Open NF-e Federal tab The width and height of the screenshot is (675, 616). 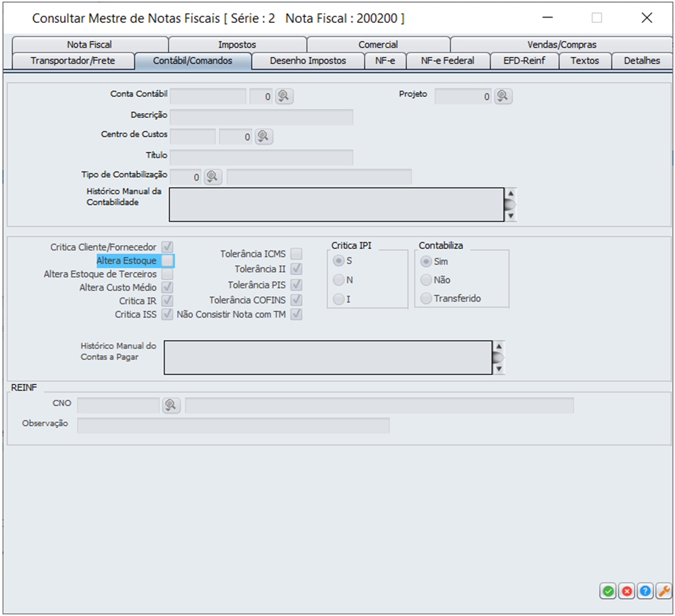[x=448, y=61]
